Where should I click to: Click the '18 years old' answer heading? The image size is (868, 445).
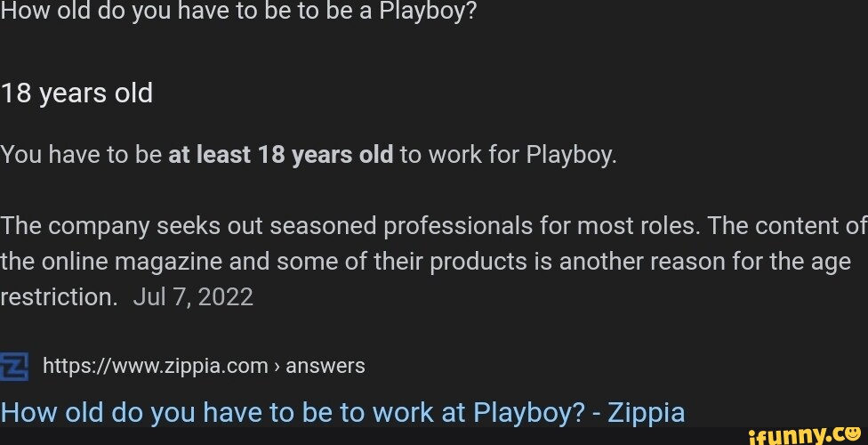[x=76, y=93]
